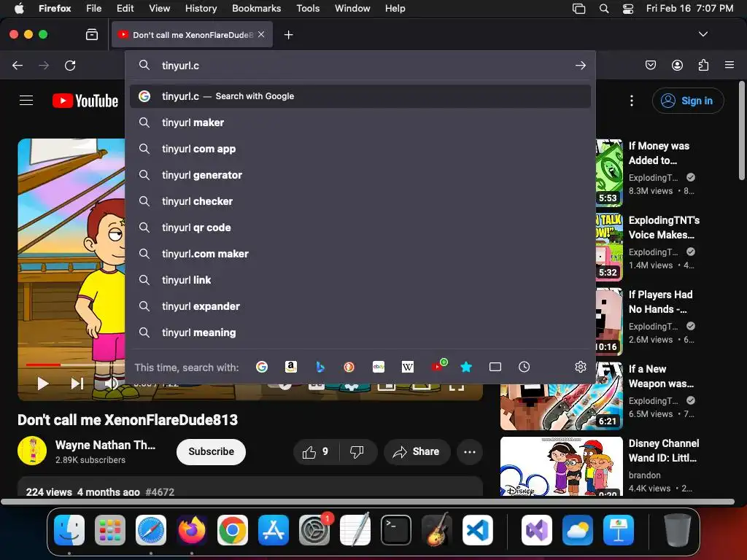Click the URL bar text tinyurl.c
The height and width of the screenshot is (560, 747).
point(180,66)
